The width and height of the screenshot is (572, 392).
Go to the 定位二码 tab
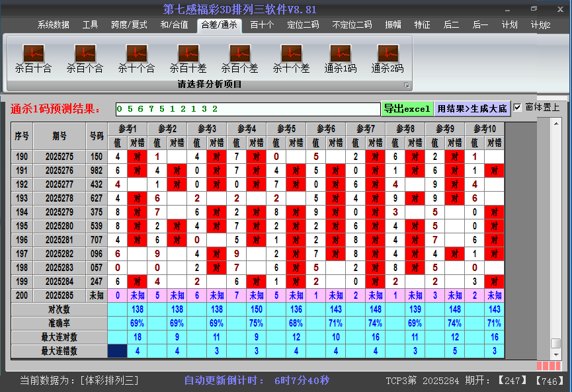coord(303,25)
